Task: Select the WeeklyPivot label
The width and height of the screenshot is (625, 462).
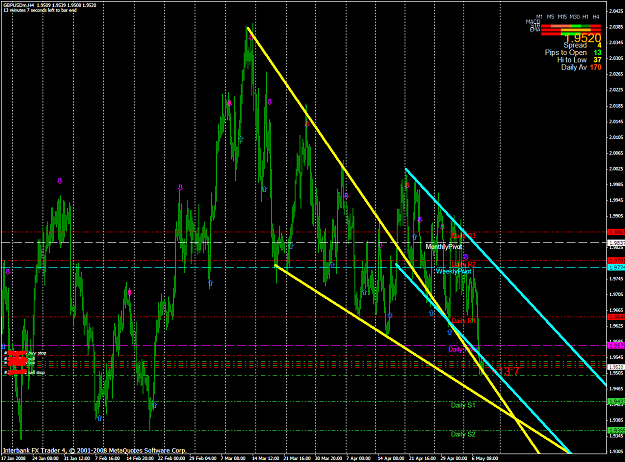Action: pos(454,271)
